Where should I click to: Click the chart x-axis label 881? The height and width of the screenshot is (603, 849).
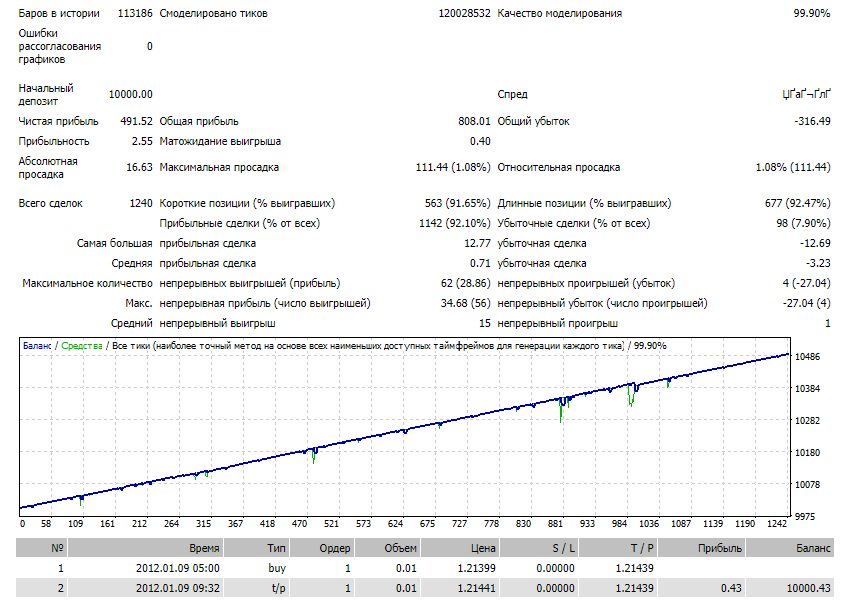[x=556, y=523]
